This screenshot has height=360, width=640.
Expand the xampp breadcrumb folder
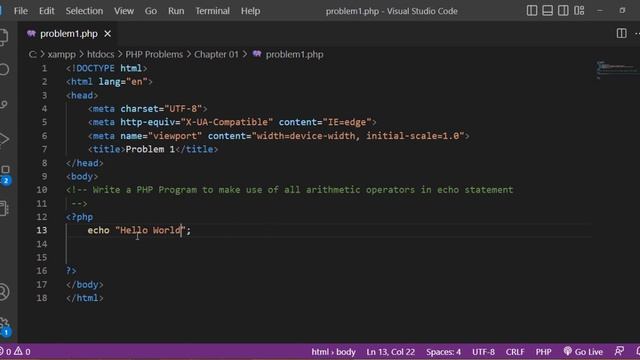pyautogui.click(x=62, y=54)
